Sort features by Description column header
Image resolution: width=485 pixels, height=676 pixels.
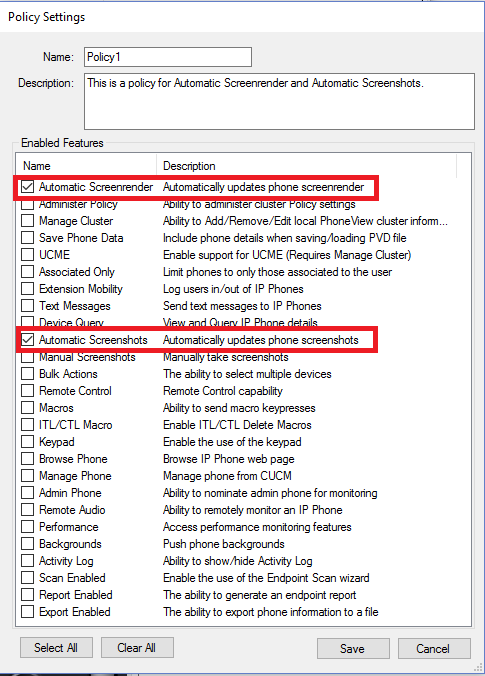click(306, 166)
